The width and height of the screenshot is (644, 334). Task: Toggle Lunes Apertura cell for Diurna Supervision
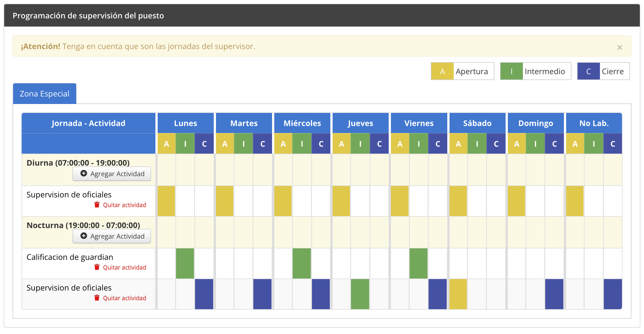click(166, 201)
